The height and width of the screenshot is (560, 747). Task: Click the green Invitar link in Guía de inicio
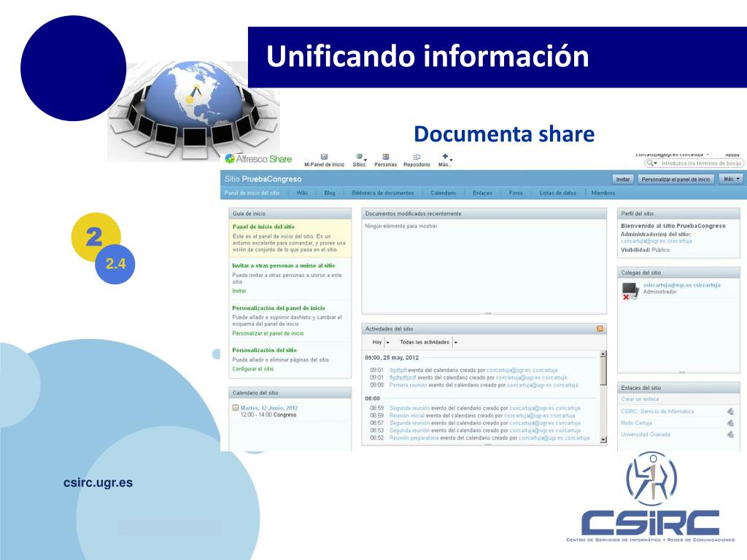coord(239,291)
